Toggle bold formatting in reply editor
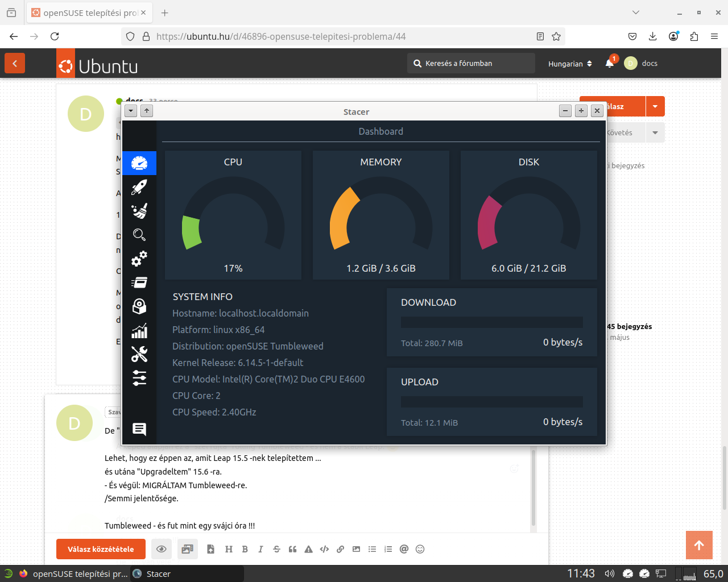 coord(245,549)
